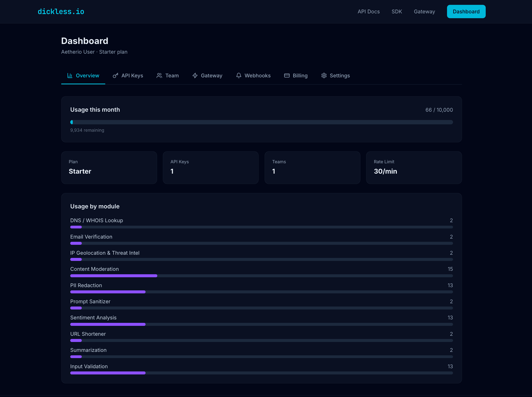Open the API Docs page

(x=369, y=11)
